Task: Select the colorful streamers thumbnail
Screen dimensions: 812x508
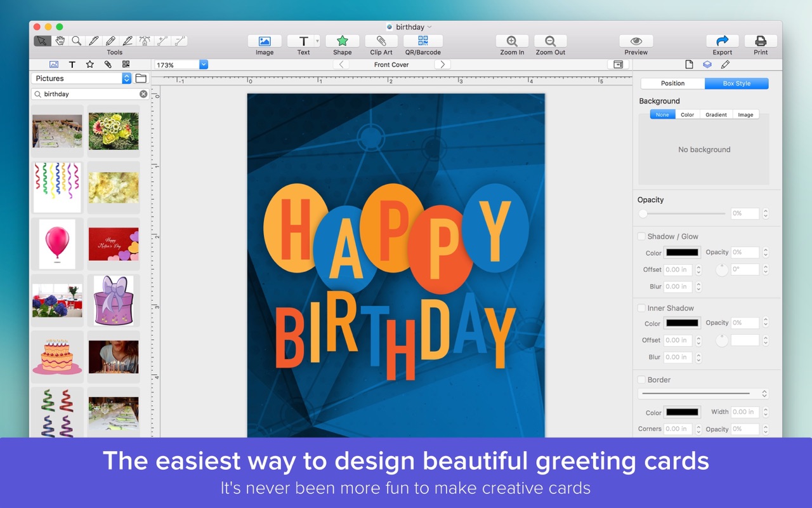Action: coord(57,187)
